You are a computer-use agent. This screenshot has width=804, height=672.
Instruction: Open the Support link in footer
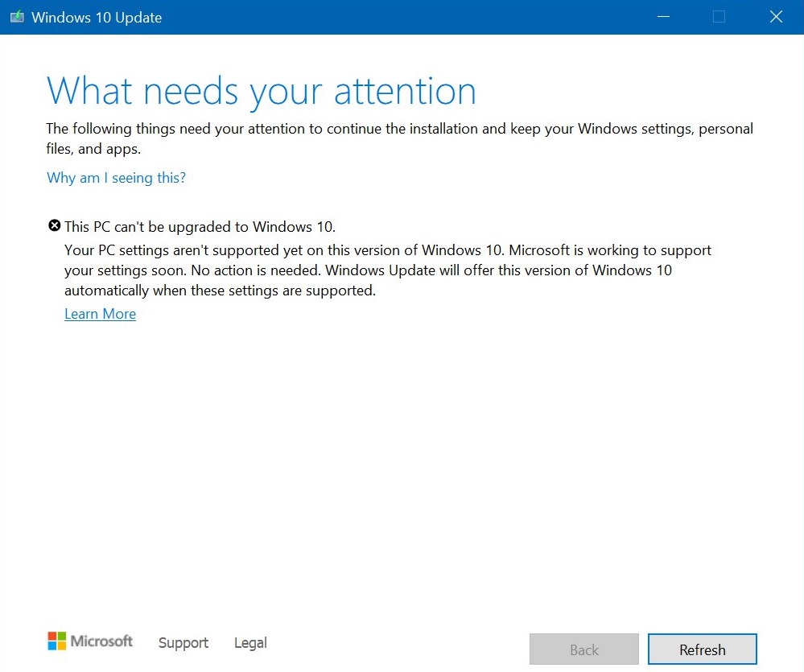coord(183,643)
